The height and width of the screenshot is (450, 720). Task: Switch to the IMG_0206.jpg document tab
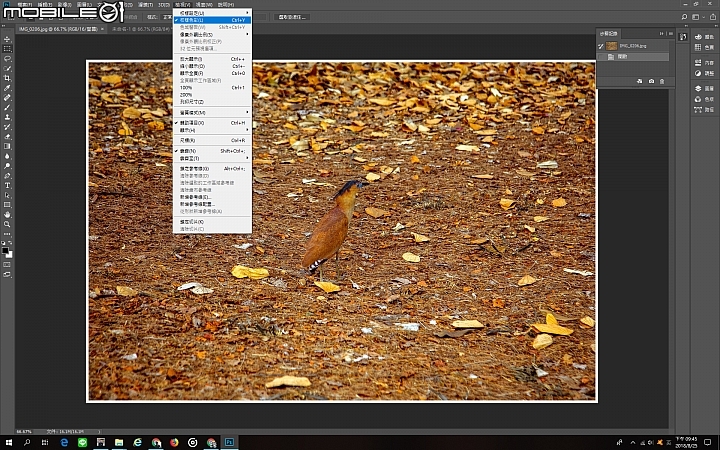coord(59,29)
